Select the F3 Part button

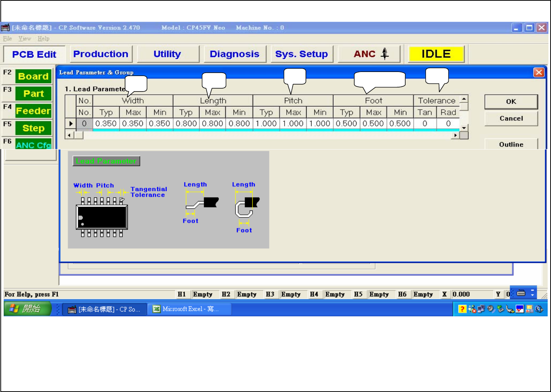point(33,94)
